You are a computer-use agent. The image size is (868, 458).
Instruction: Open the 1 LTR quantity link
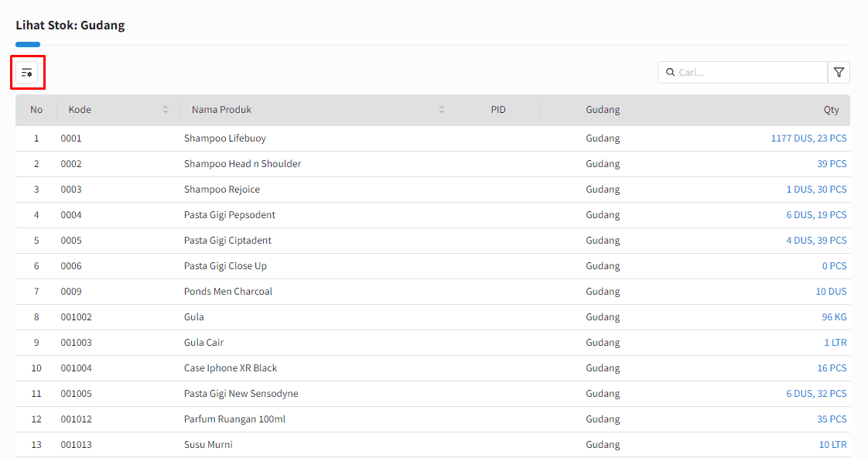(x=836, y=342)
